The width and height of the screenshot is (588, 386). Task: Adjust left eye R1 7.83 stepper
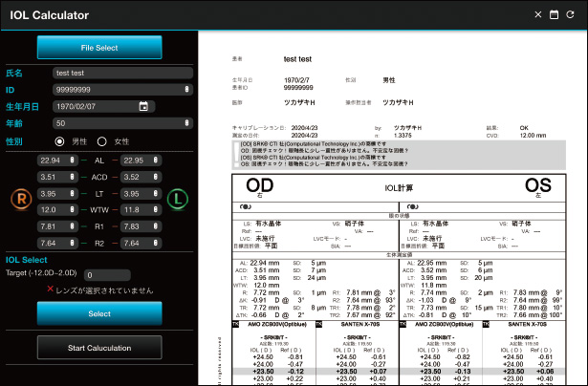155,226
